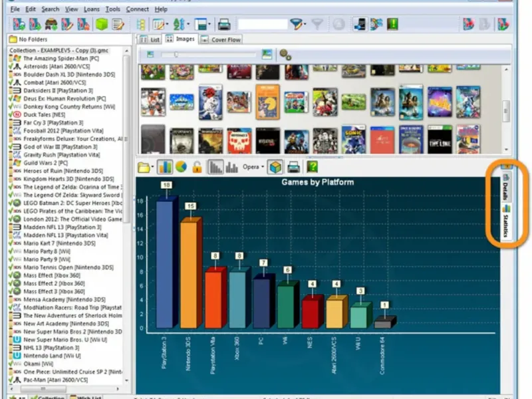Select 'Guild Wars 2 [PC]' in list
The image size is (532, 399).
[x=45, y=163]
